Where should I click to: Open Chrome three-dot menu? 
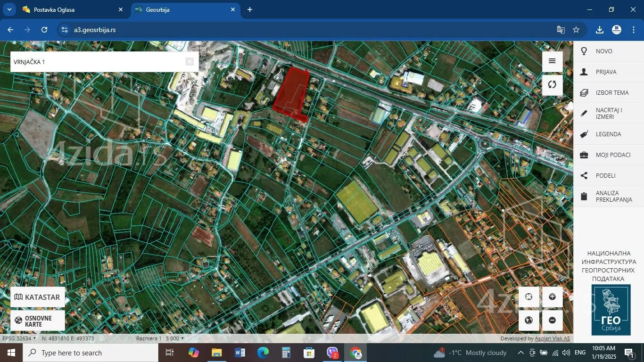click(x=634, y=30)
